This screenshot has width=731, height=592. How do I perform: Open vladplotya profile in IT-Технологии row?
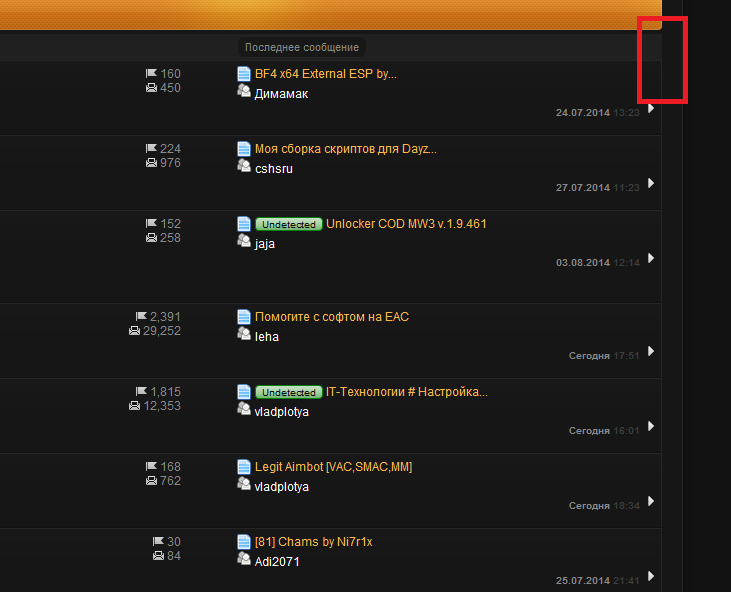coord(282,412)
